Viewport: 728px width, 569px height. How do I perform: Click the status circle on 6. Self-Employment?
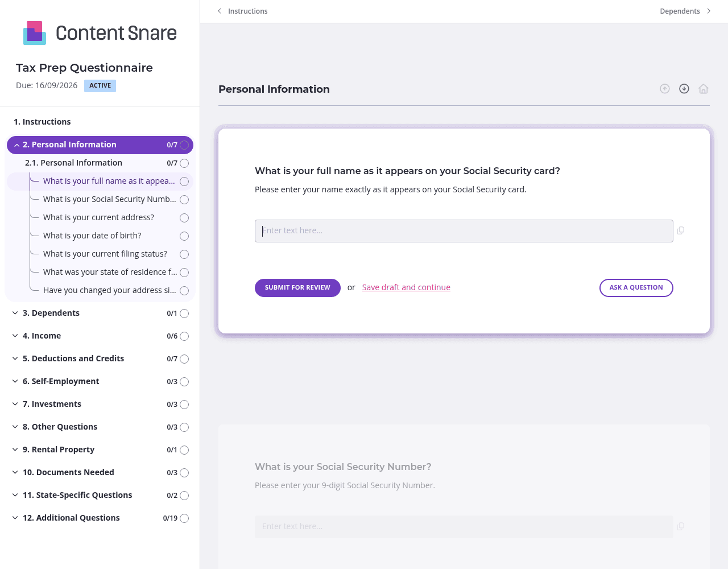point(184,382)
